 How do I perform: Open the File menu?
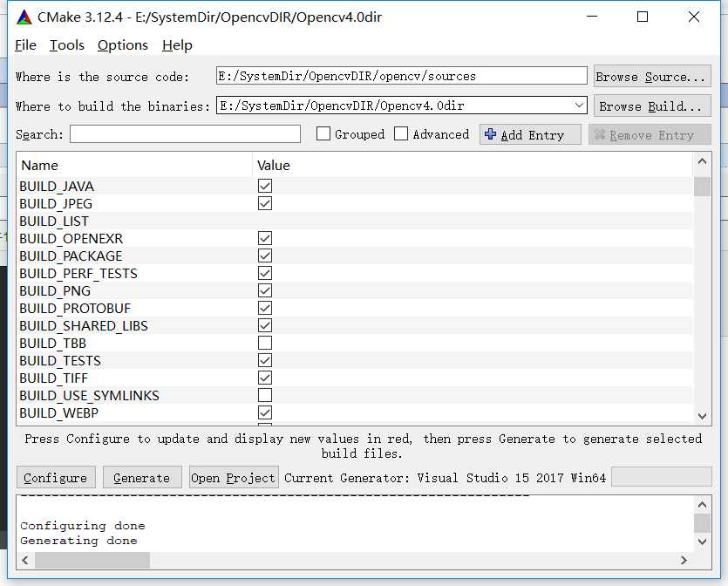[25, 45]
